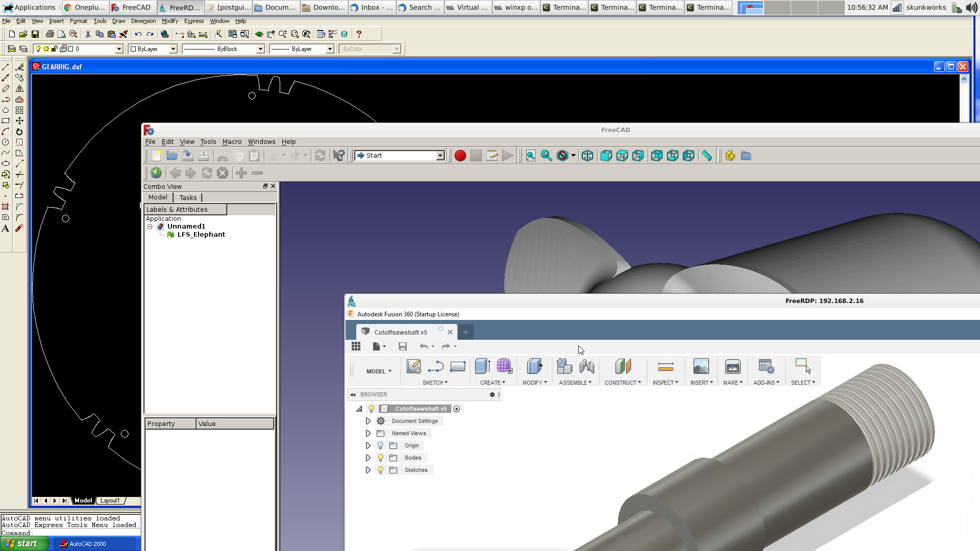
Task: Expand Origin node in Browser
Action: (x=368, y=445)
